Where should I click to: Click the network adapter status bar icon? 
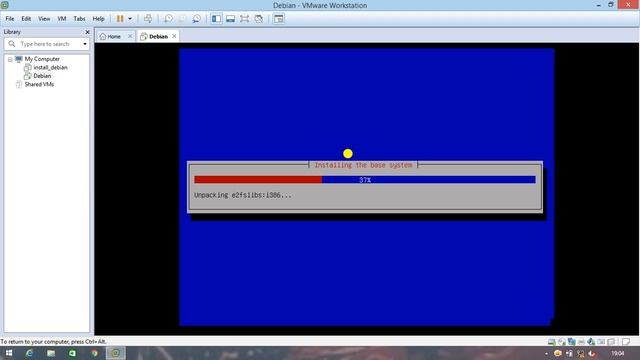tap(572, 342)
